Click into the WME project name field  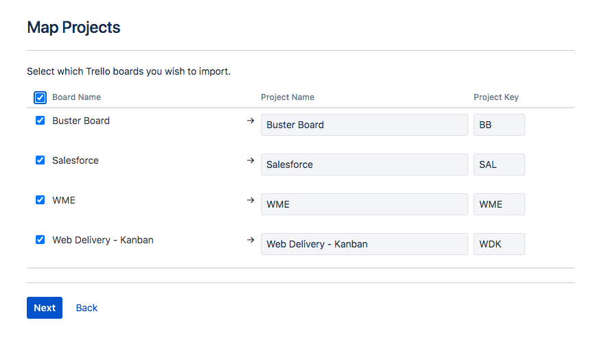tap(364, 204)
